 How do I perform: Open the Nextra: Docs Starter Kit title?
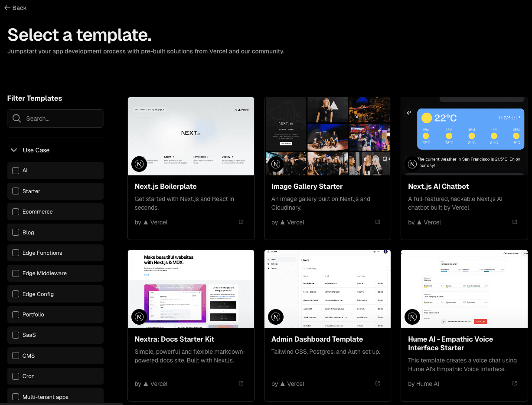[174, 339]
